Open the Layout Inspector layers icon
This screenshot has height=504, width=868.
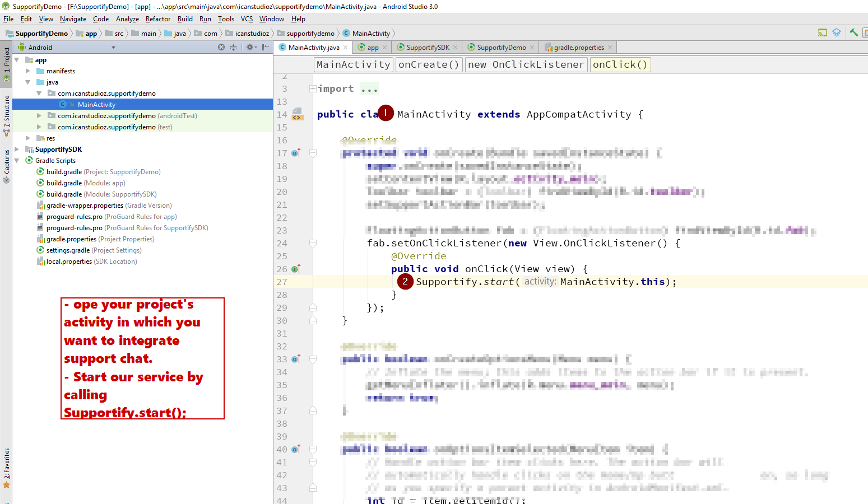[x=837, y=32]
